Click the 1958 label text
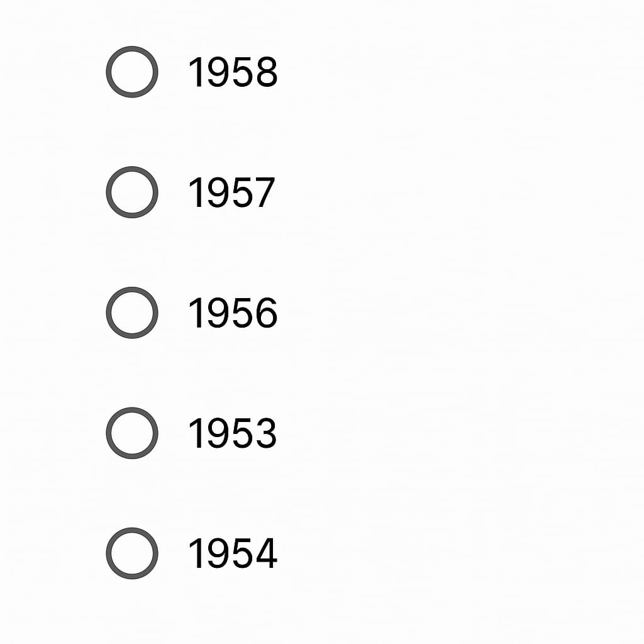Screen dimensions: 644x644 233,72
